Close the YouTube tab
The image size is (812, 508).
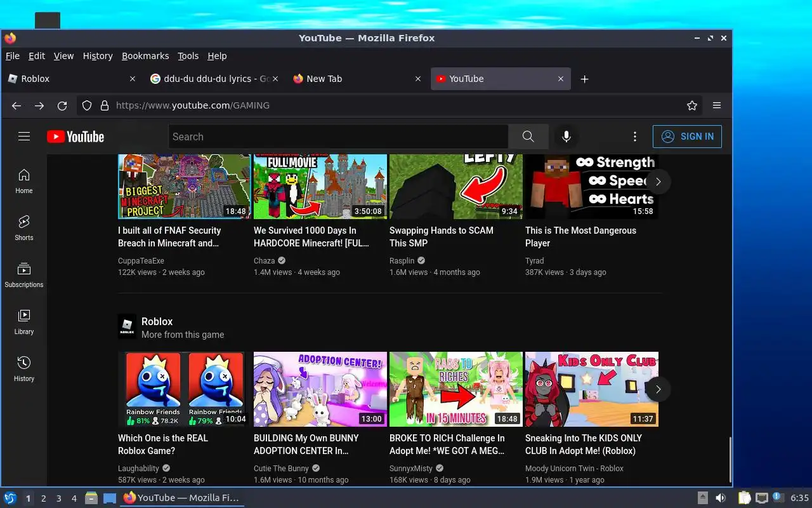point(561,79)
